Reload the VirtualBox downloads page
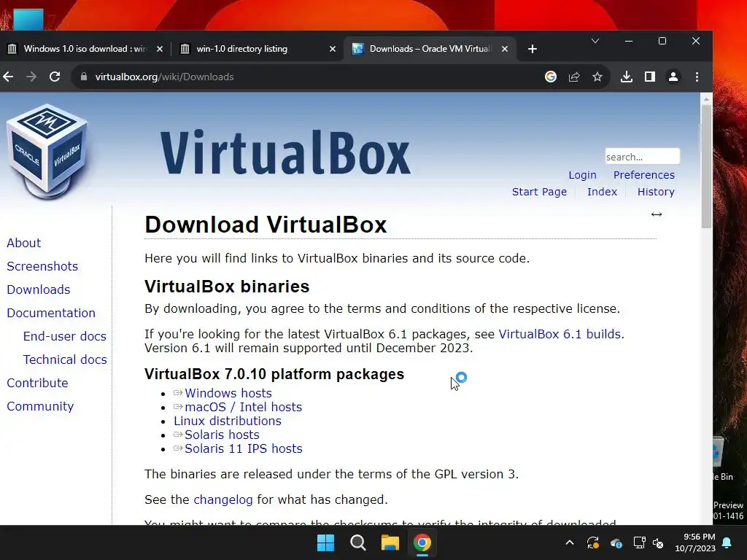747x560 pixels. point(55,77)
